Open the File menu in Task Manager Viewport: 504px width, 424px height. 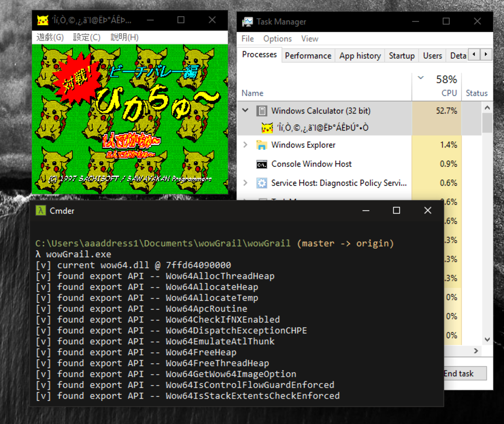(248, 39)
